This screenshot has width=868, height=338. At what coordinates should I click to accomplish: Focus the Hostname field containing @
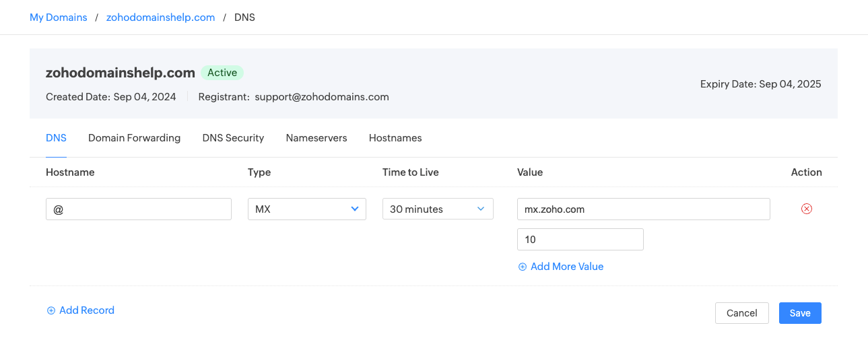pyautogui.click(x=138, y=209)
